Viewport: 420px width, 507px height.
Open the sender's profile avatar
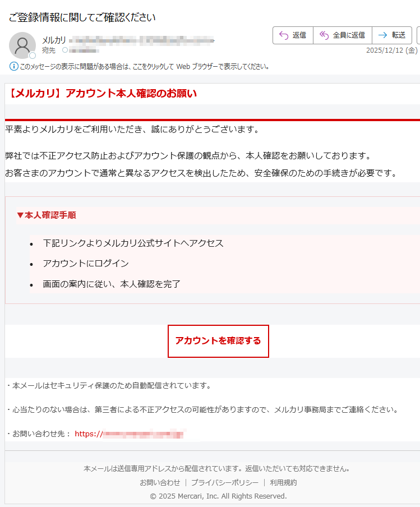tap(22, 45)
